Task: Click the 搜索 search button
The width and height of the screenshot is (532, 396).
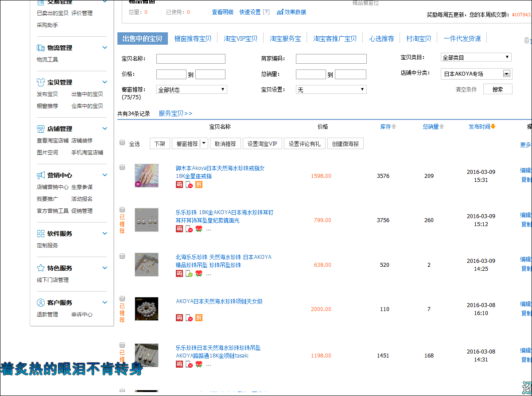Action: pyautogui.click(x=497, y=88)
